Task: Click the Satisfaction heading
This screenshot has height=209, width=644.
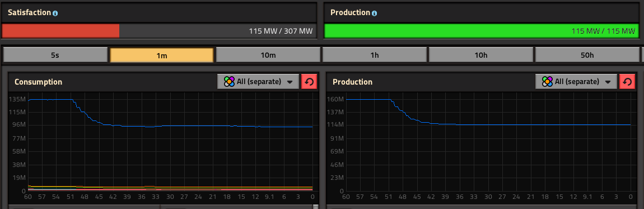Action: click(x=30, y=13)
